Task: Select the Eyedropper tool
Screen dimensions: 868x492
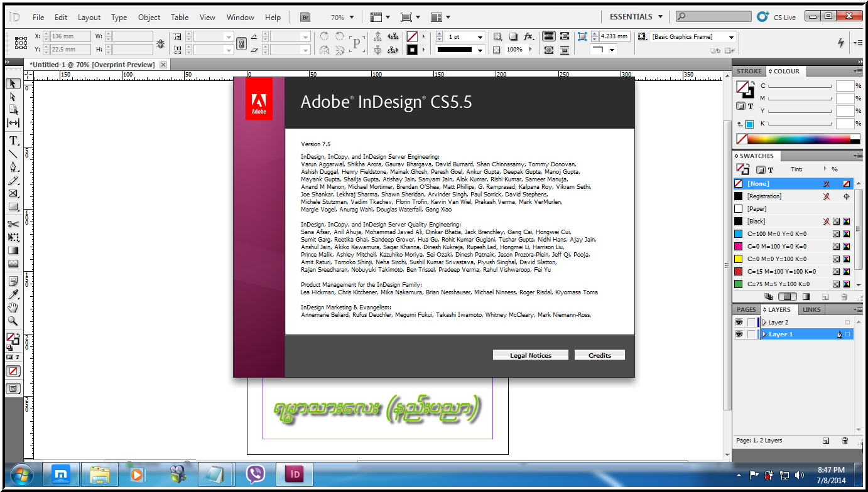Action: (x=13, y=294)
